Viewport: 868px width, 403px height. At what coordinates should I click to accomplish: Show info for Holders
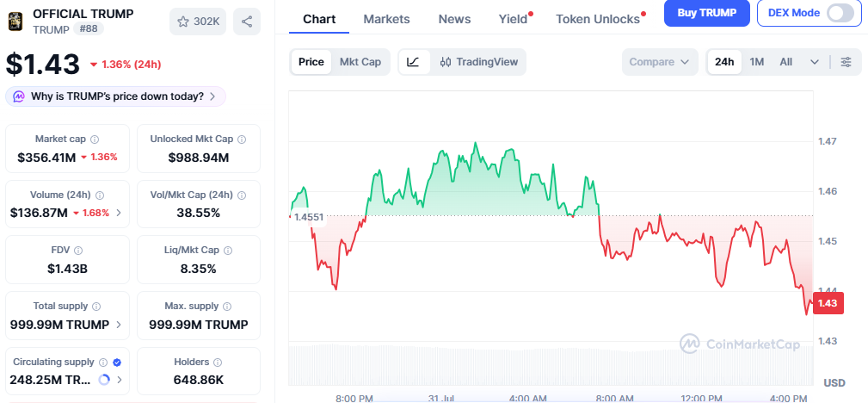click(x=218, y=362)
